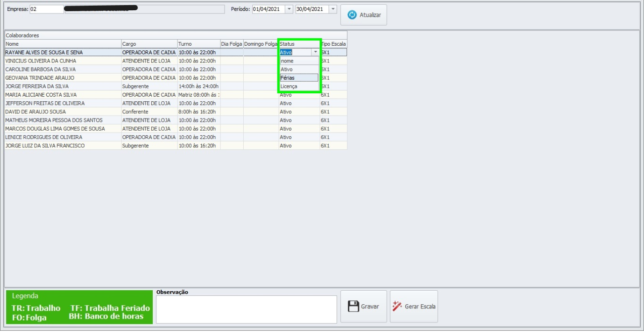Open the period start date dropdown
The height and width of the screenshot is (335, 644).
coord(289,9)
